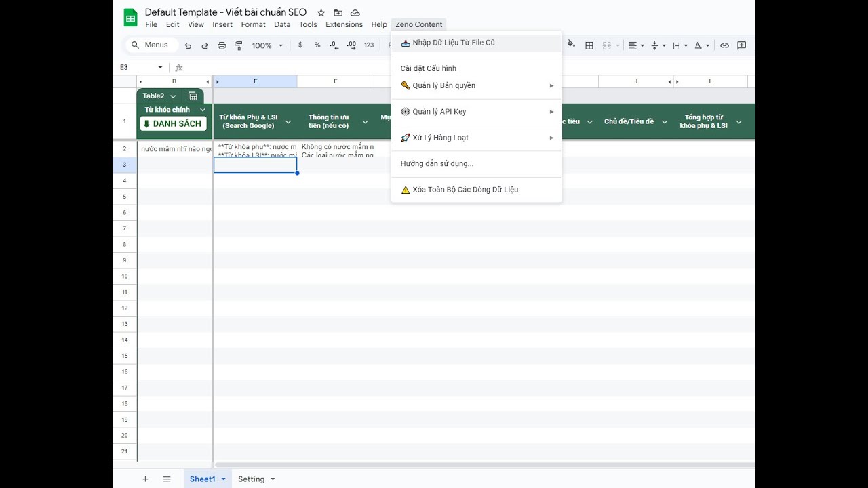
Task: Select cell with 'nước mắm nhĩ nào ngon'
Action: coord(174,148)
